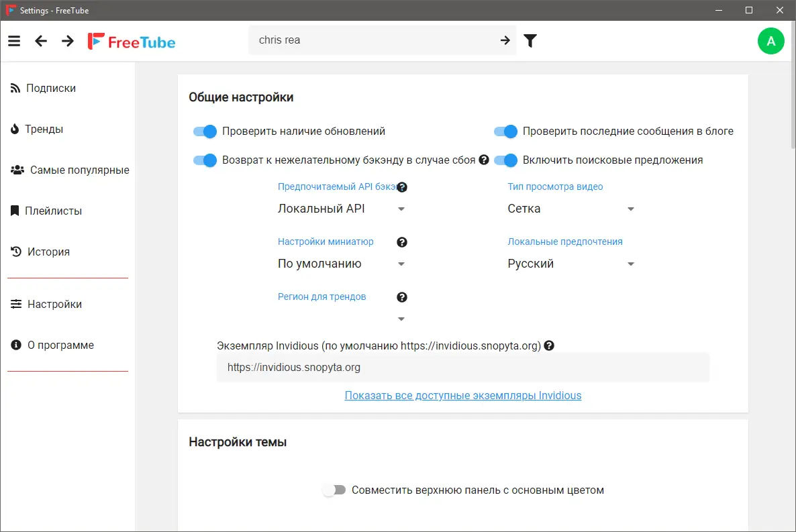Click the FreeTube logo
Screen dimensions: 796x532
132,41
